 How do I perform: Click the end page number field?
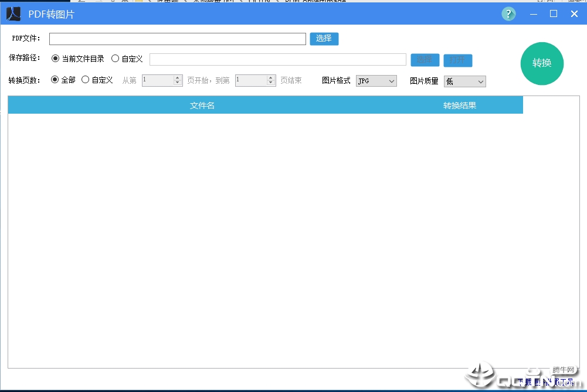[x=251, y=80]
